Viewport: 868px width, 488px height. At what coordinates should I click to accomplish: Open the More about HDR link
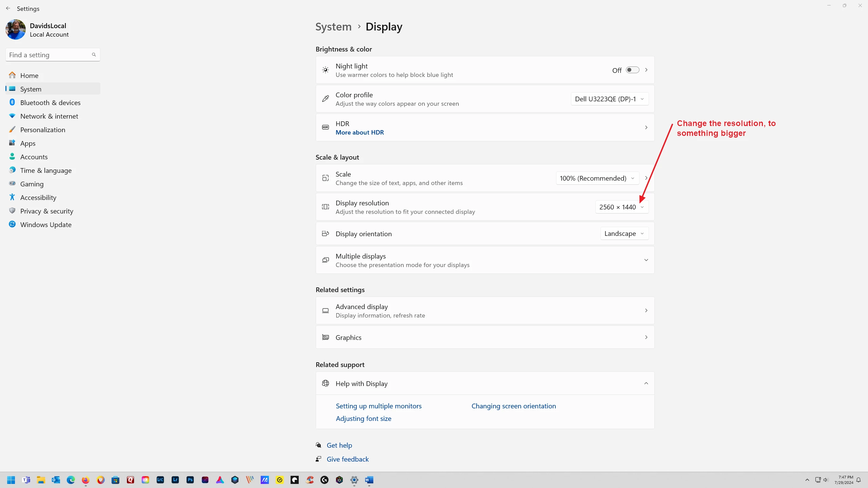point(359,133)
